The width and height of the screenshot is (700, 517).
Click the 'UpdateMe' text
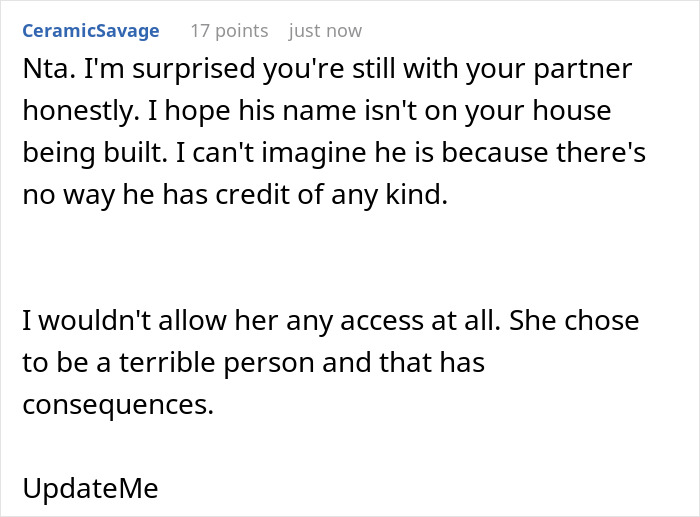click(x=90, y=490)
